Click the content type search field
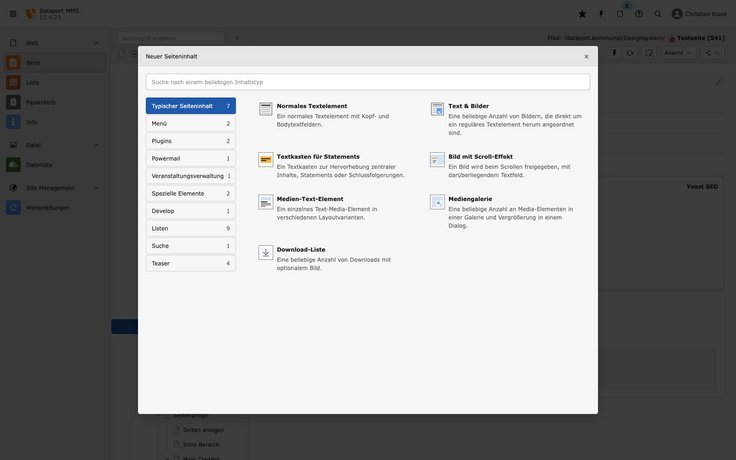The height and width of the screenshot is (460, 736). 367,82
